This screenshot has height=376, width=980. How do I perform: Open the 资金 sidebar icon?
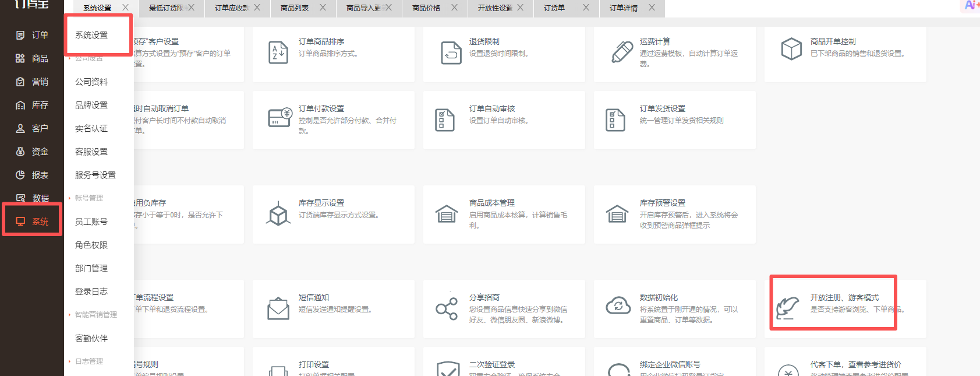click(20, 152)
